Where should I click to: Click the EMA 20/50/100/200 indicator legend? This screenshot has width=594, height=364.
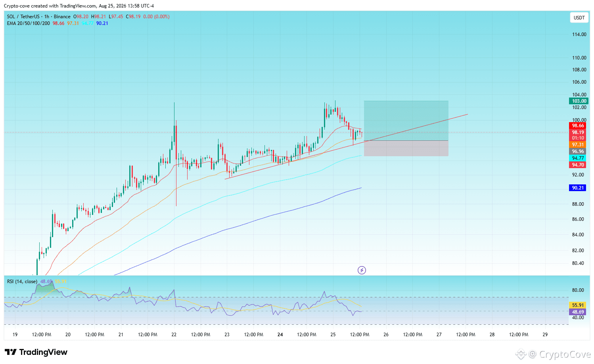coord(29,23)
